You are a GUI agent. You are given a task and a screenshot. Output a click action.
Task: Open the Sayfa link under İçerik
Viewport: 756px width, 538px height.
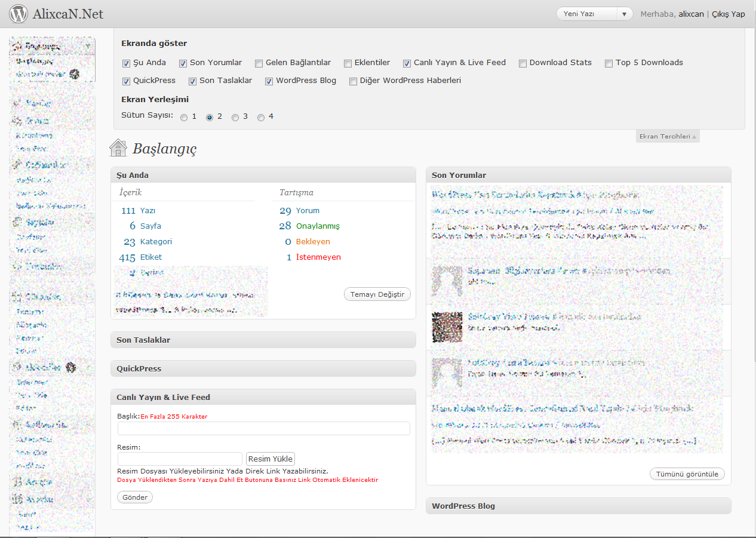coord(150,226)
